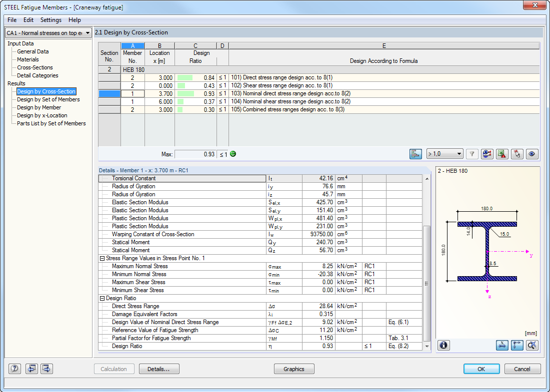Click Partial Factor for Fatigue Strength row
The height and width of the screenshot is (392, 550).
click(260, 338)
